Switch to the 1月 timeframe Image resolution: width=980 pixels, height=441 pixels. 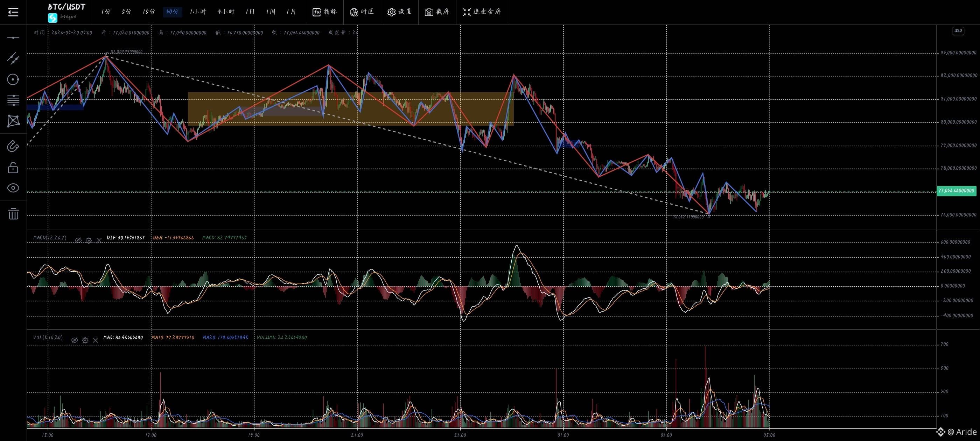[291, 12]
